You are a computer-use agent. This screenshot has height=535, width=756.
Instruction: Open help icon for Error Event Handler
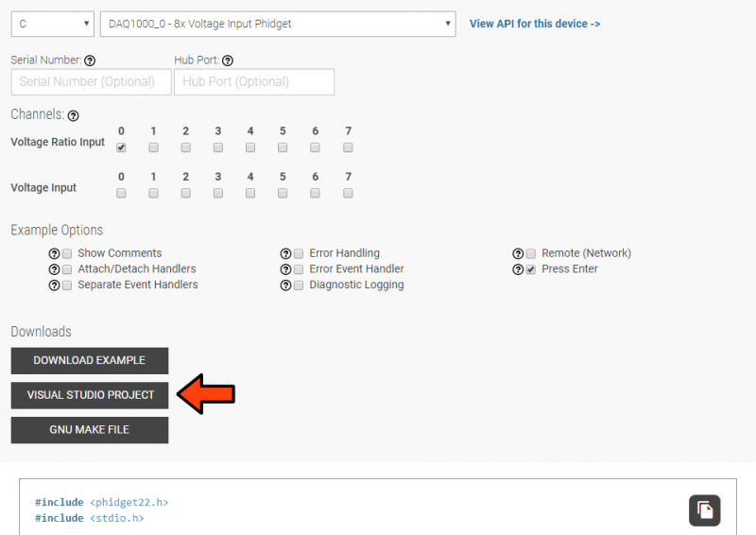pyautogui.click(x=285, y=269)
